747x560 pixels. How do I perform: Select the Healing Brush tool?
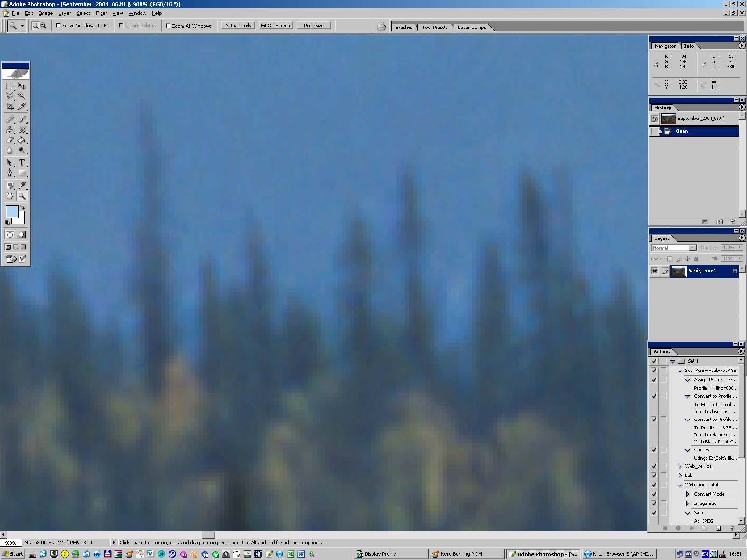10,119
